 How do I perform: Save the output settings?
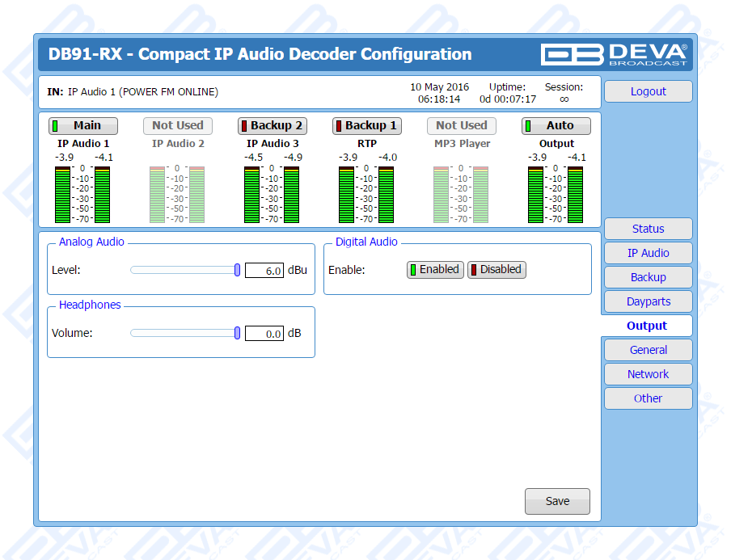[x=557, y=501]
